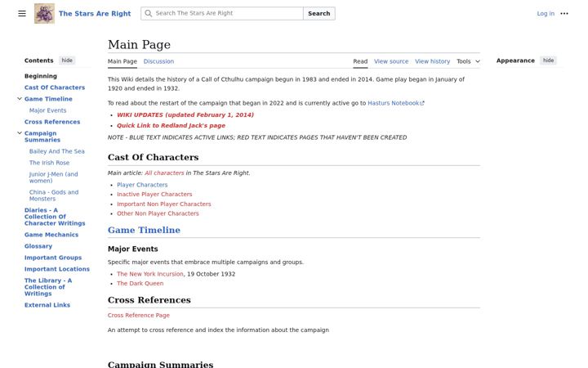Viewport: 588px width, 368px height.
Task: Jump to Important Locations in contents
Action: (x=56, y=269)
